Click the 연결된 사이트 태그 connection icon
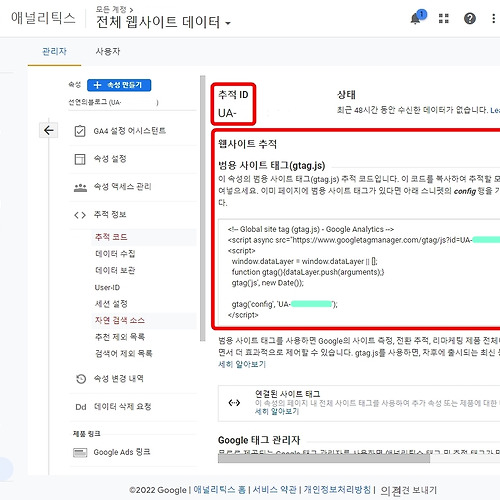500x500 pixels. point(234,403)
